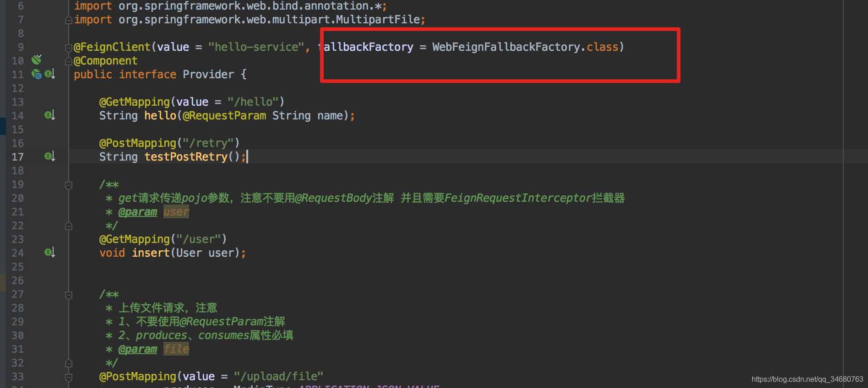The height and width of the screenshot is (388, 868).
Task: Click the "/retry" string in @PostMapping
Action: point(208,143)
